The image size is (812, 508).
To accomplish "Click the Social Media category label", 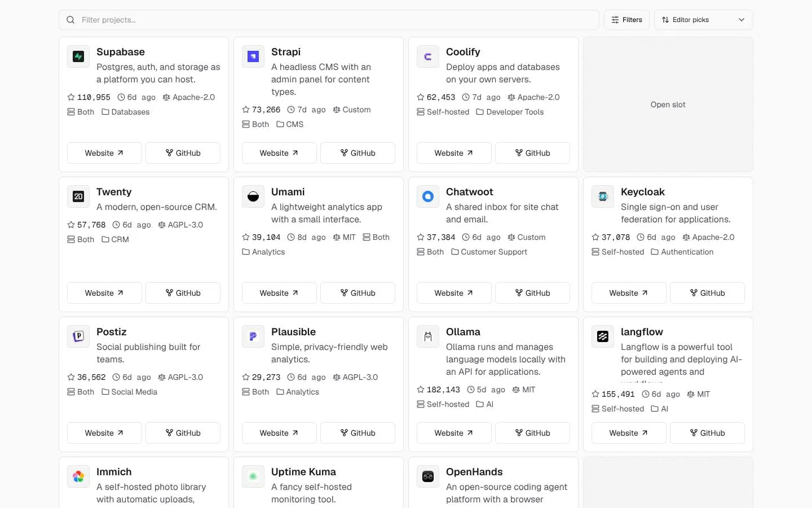I will (x=129, y=392).
